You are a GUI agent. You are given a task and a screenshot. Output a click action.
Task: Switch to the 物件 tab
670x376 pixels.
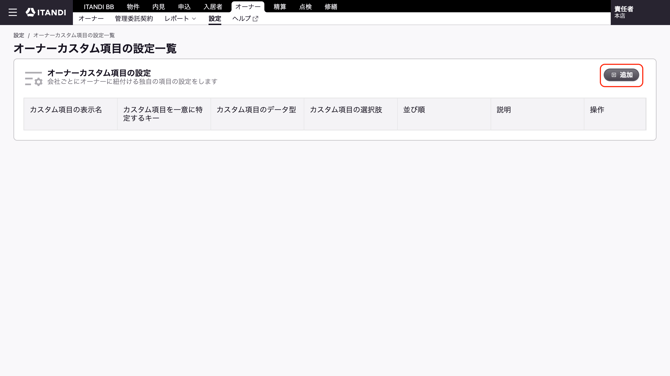tap(133, 7)
